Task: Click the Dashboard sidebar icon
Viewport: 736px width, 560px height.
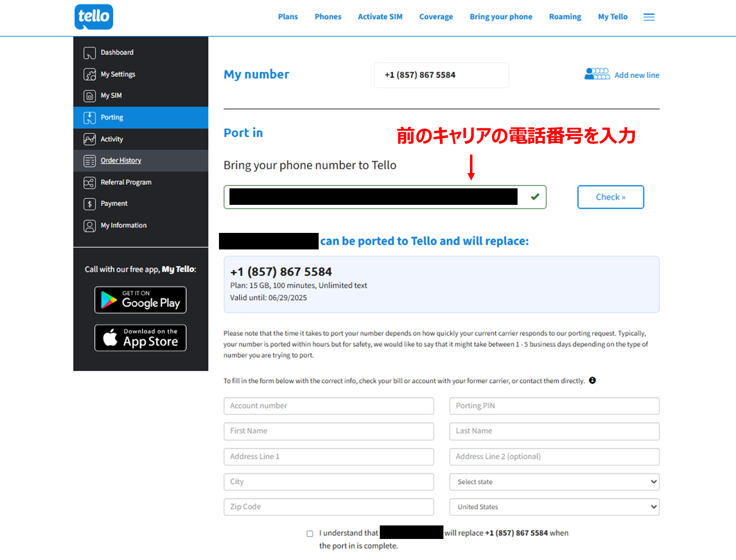Action: (90, 53)
